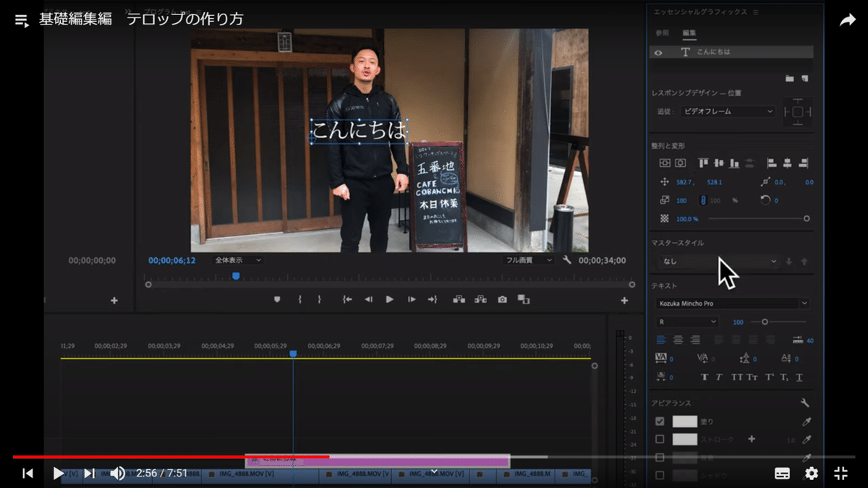This screenshot has height=488, width=868.
Task: Step forward one frame in program monitor
Action: pos(412,299)
